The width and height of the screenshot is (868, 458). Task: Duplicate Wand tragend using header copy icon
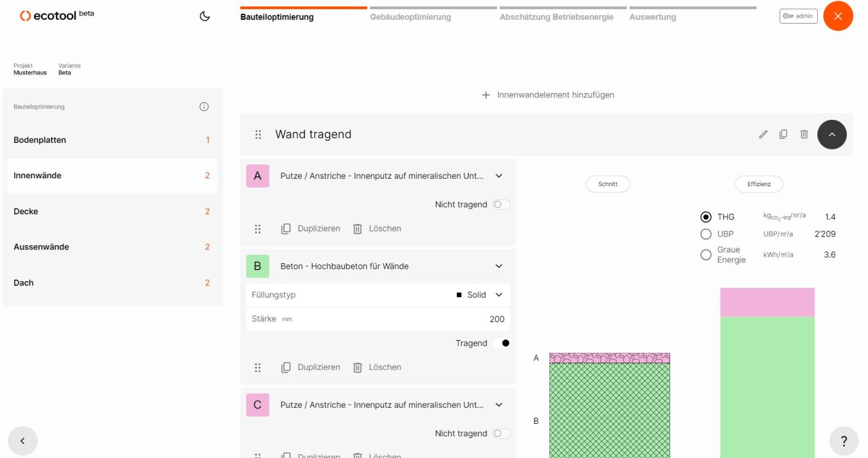pyautogui.click(x=783, y=134)
